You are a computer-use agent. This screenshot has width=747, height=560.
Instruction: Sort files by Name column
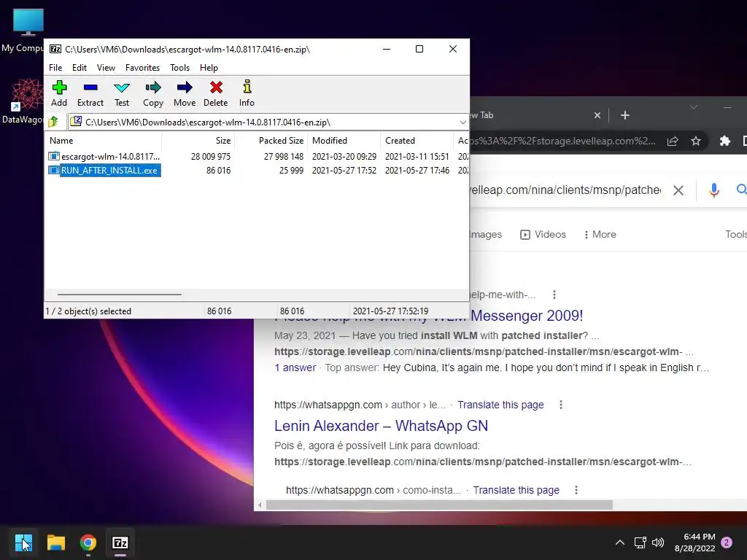(x=104, y=141)
